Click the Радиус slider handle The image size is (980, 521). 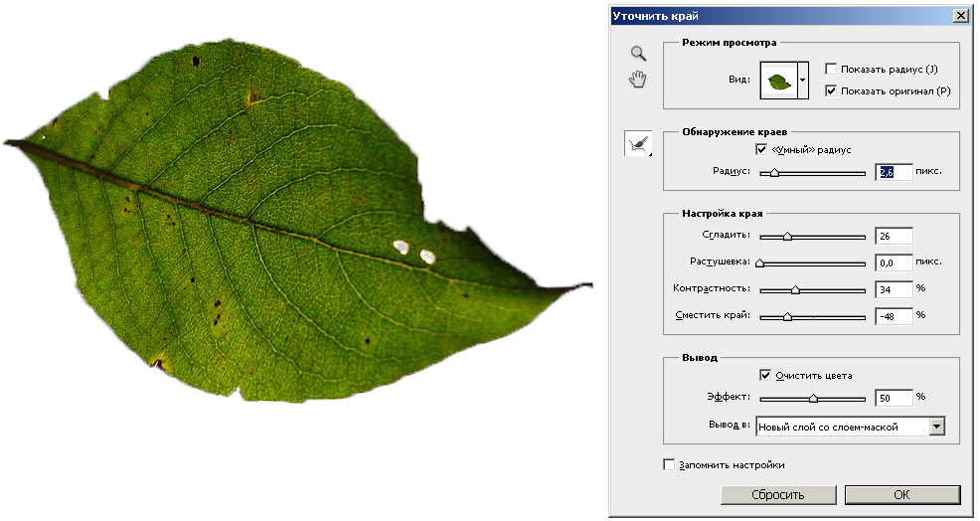click(x=774, y=173)
